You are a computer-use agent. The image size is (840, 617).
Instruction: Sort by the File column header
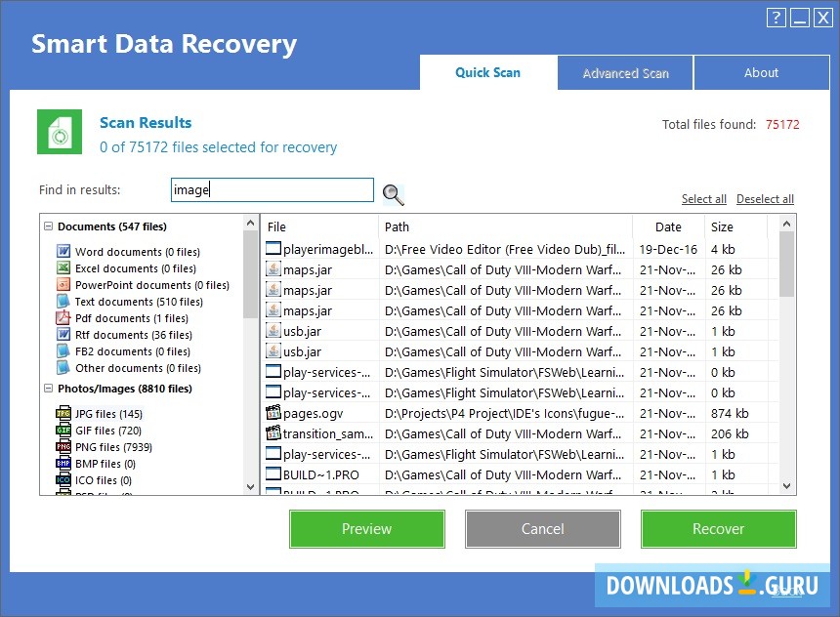click(319, 226)
